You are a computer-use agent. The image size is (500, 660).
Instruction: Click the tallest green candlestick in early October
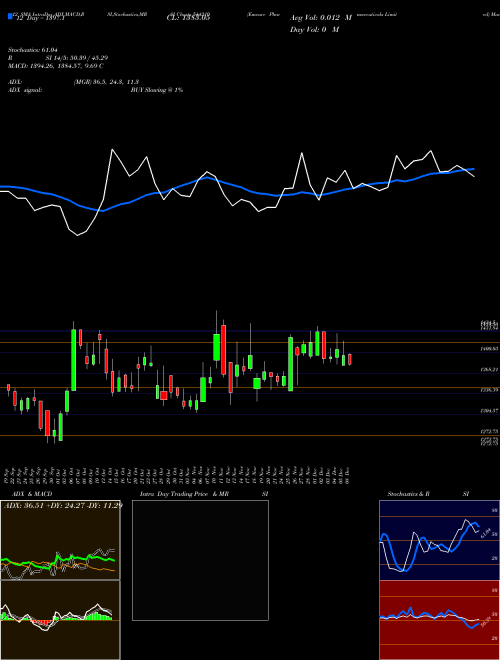tap(74, 360)
